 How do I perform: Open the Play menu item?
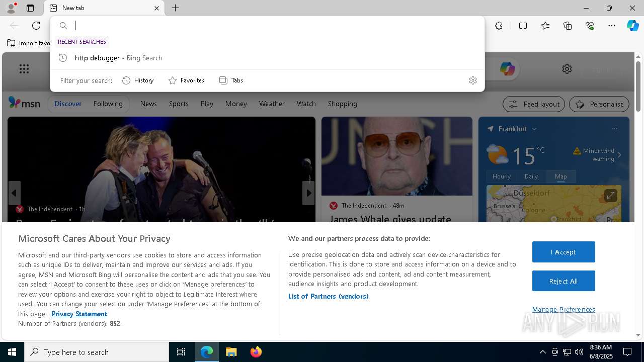tap(207, 104)
